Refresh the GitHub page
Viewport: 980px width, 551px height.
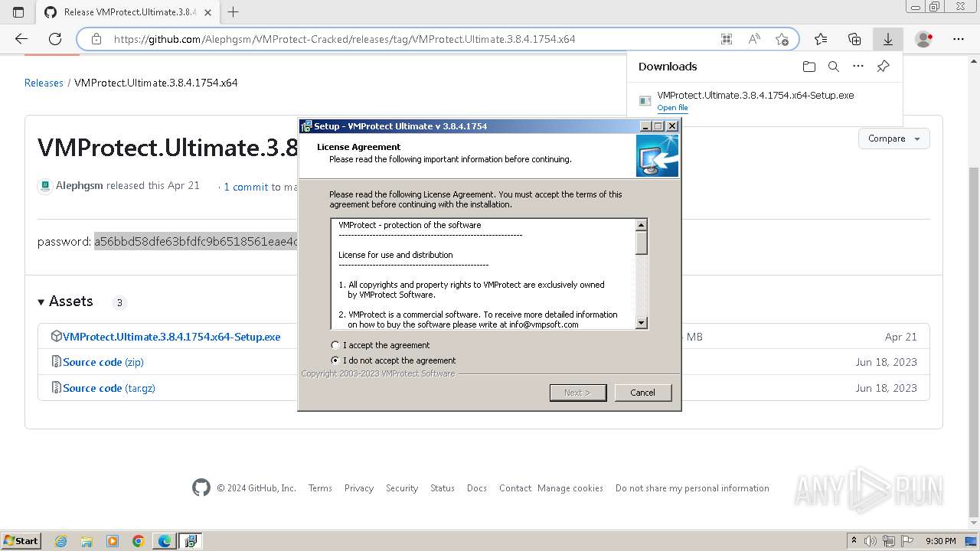pos(55,39)
